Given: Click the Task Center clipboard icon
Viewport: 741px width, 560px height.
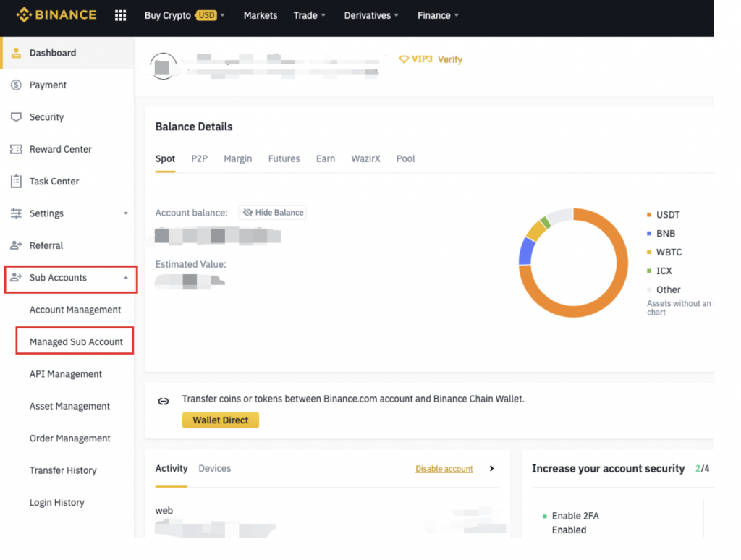Looking at the screenshot, I should click(16, 181).
